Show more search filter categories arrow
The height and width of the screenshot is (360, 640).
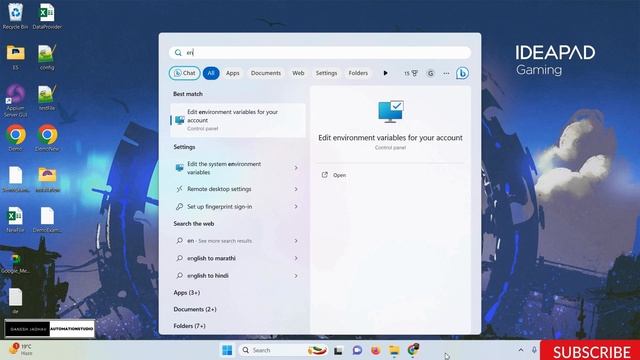[385, 73]
